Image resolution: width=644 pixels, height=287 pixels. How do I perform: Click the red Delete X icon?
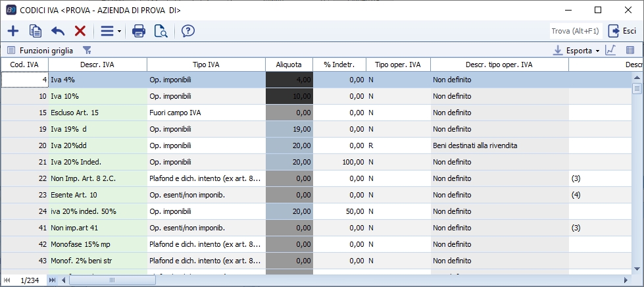pyautogui.click(x=80, y=31)
